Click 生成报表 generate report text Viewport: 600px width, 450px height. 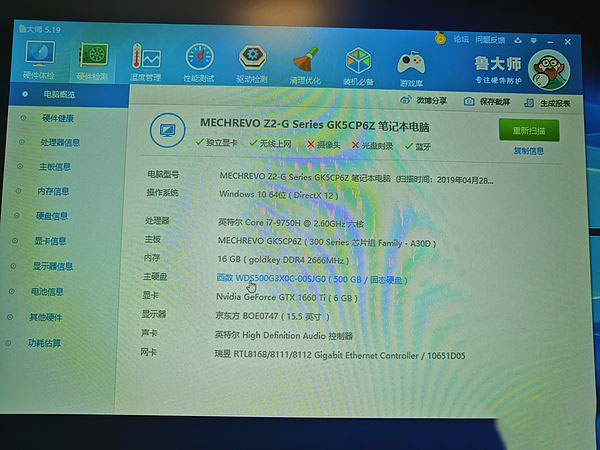point(555,103)
